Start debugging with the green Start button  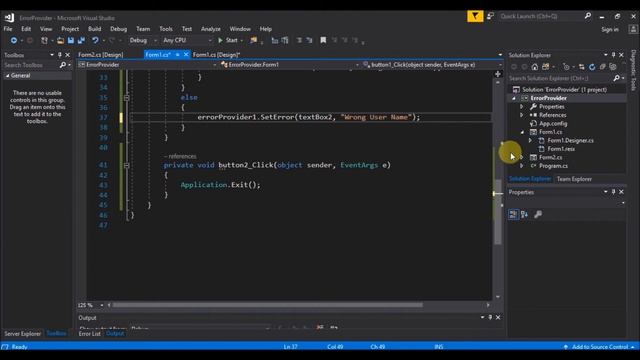228,40
